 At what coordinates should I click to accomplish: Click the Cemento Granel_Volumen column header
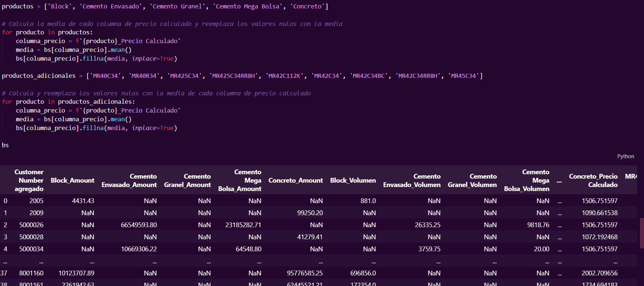(x=472, y=180)
